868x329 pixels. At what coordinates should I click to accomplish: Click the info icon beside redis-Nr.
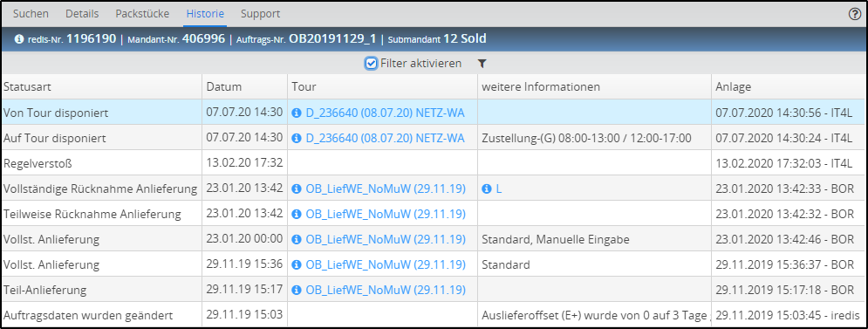click(x=19, y=39)
